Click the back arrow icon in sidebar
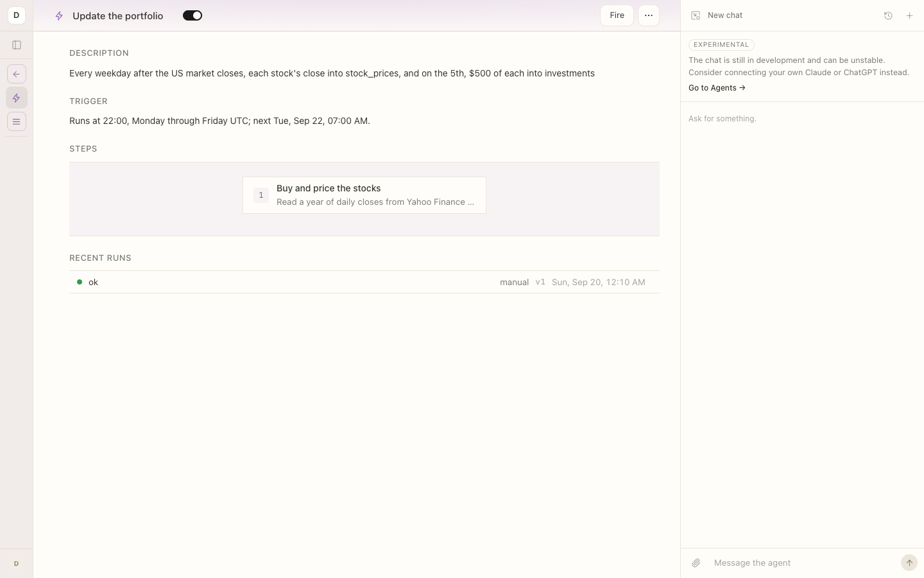Screen dimensions: 924x578 [17, 74]
